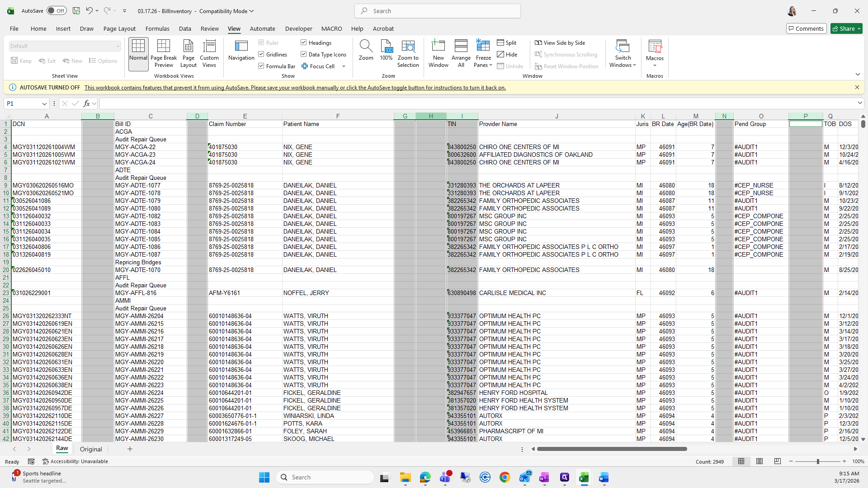
Task: Click the Save icon in title bar
Action: click(x=76, y=11)
